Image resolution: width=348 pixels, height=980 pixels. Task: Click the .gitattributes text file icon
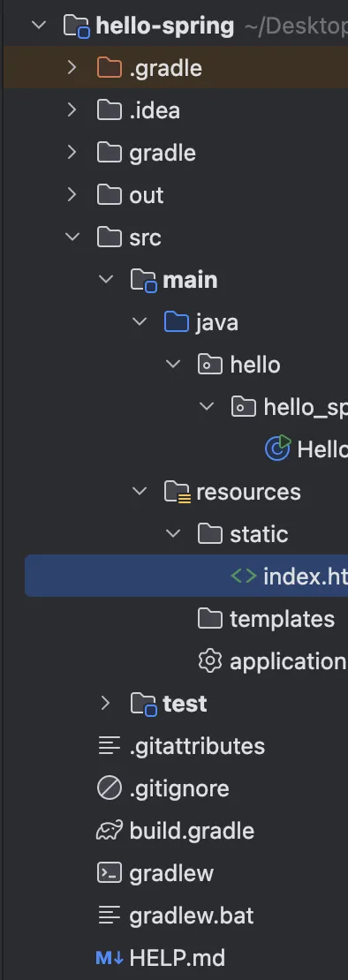tap(110, 746)
